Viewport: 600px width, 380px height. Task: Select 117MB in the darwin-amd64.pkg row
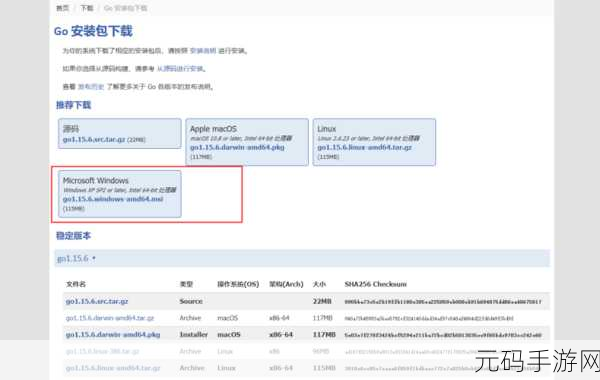(x=324, y=334)
